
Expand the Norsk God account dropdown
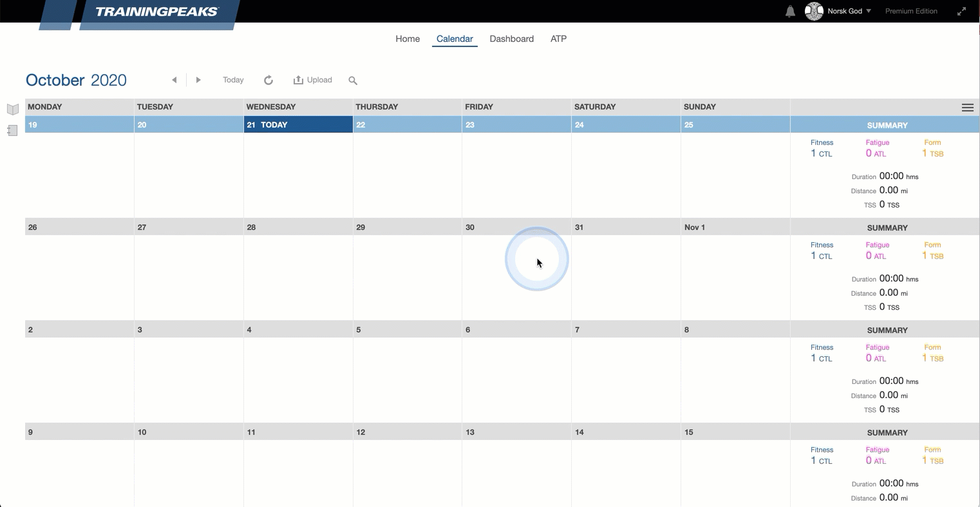pos(869,11)
